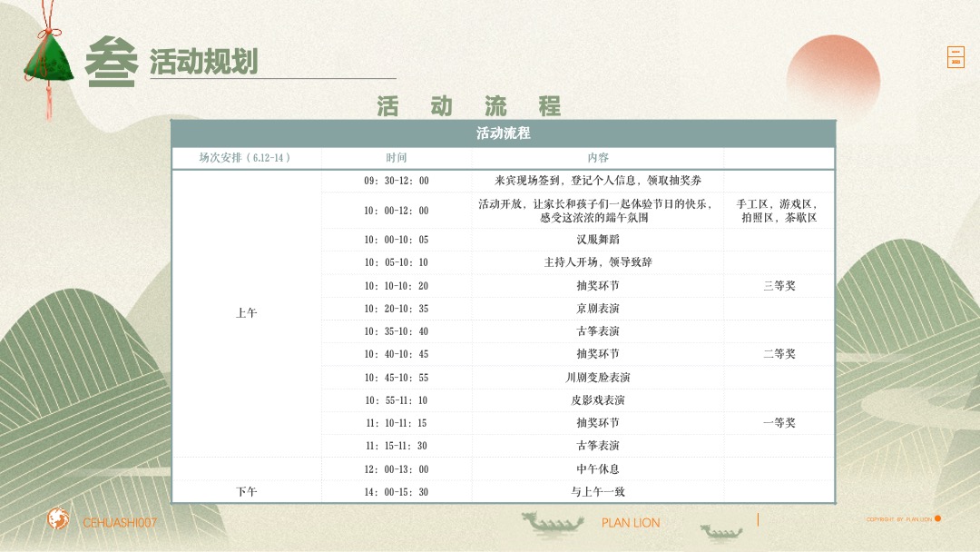Select the 下午 row label in the table
This screenshot has width=980, height=552.
coord(244,490)
